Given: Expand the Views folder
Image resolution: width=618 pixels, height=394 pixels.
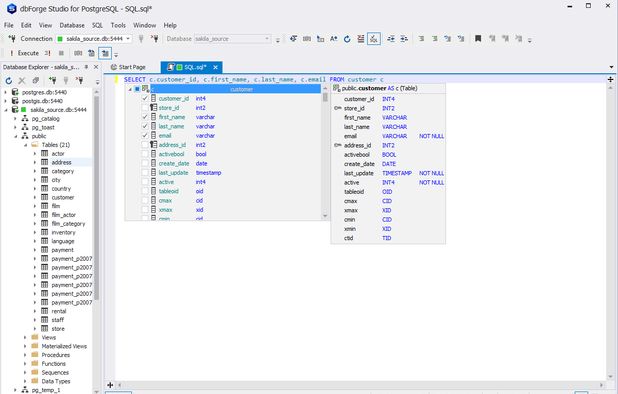Looking at the screenshot, I should 25,337.
